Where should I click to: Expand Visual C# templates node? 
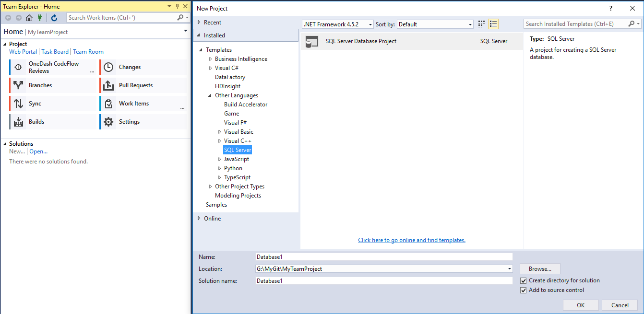point(210,68)
